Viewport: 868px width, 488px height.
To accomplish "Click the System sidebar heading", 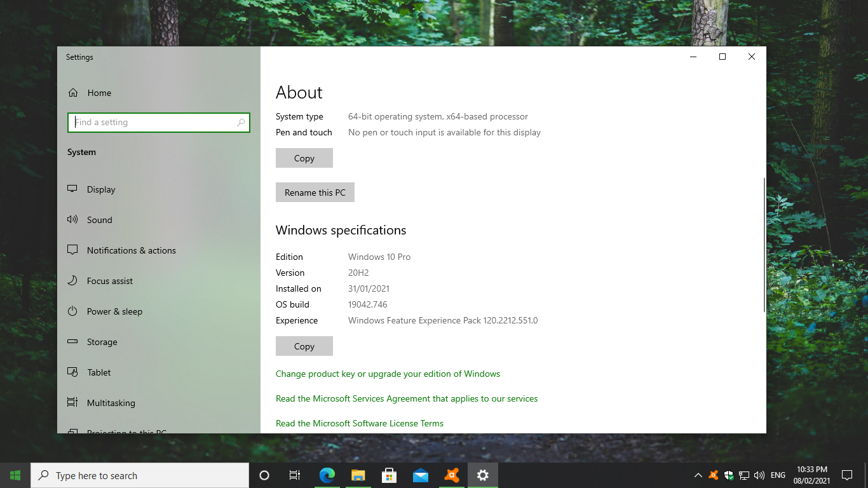I will (81, 152).
